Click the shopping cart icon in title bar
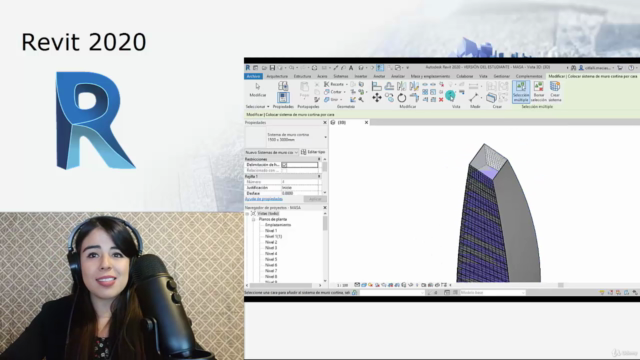The width and height of the screenshot is (640, 360). 620,68
